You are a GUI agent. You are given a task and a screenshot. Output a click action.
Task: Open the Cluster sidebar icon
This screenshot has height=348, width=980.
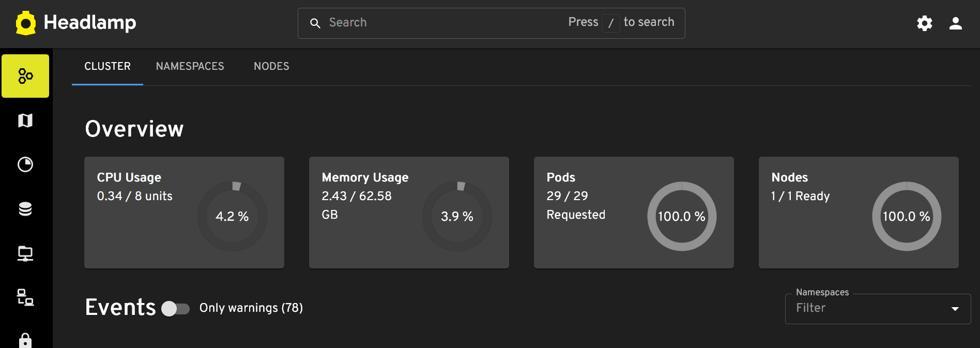coord(25,76)
